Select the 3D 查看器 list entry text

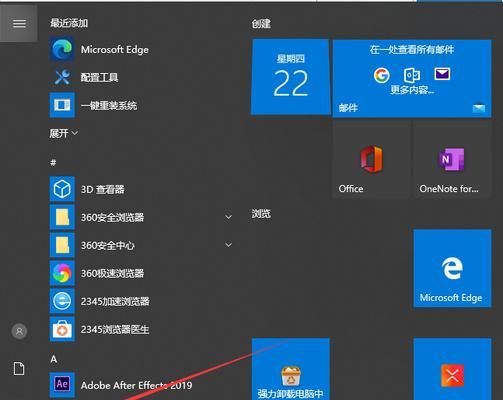(x=103, y=189)
